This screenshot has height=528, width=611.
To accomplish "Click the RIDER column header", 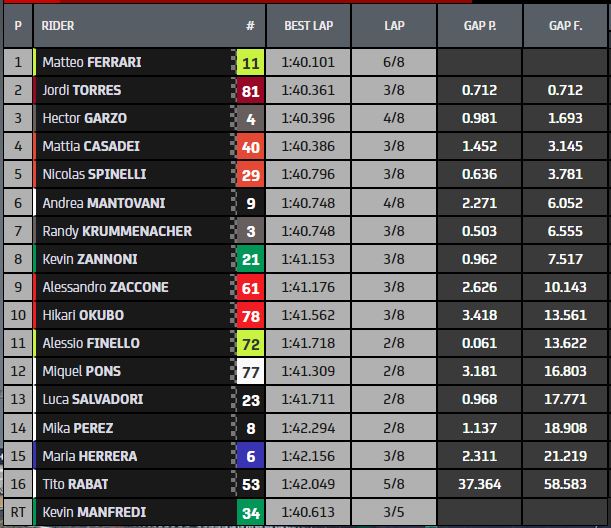I will click(58, 25).
